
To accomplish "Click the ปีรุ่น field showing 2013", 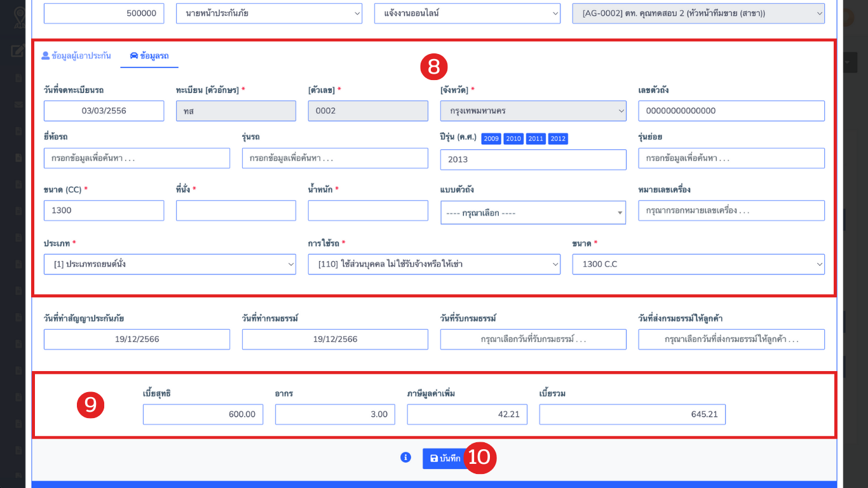I will [533, 159].
